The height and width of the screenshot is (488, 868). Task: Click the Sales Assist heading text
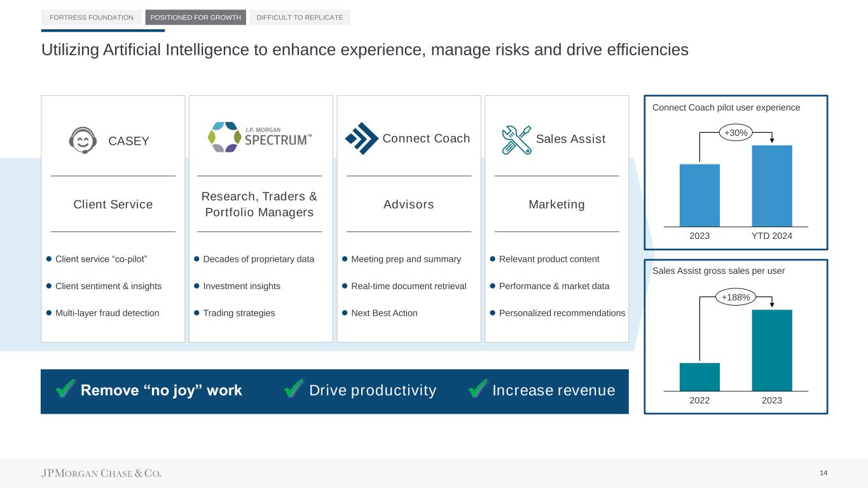coord(571,139)
